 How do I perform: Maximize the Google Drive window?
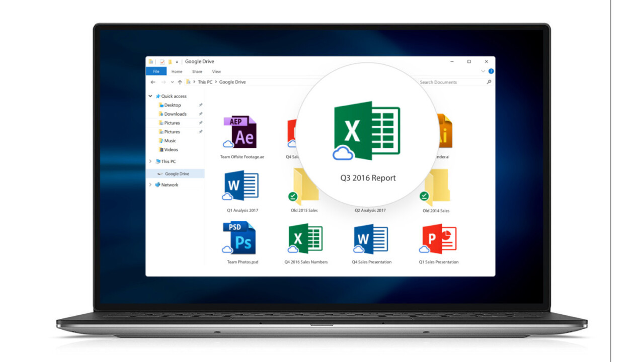tap(469, 61)
